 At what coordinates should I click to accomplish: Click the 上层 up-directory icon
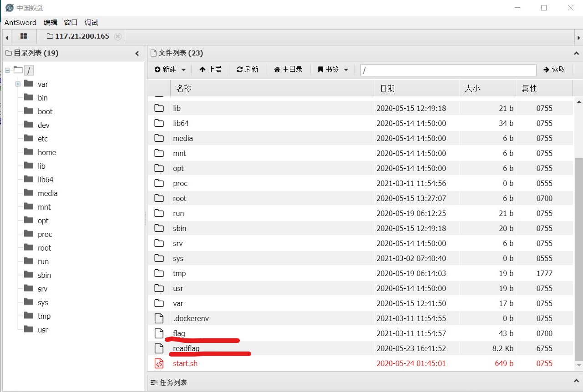(210, 69)
